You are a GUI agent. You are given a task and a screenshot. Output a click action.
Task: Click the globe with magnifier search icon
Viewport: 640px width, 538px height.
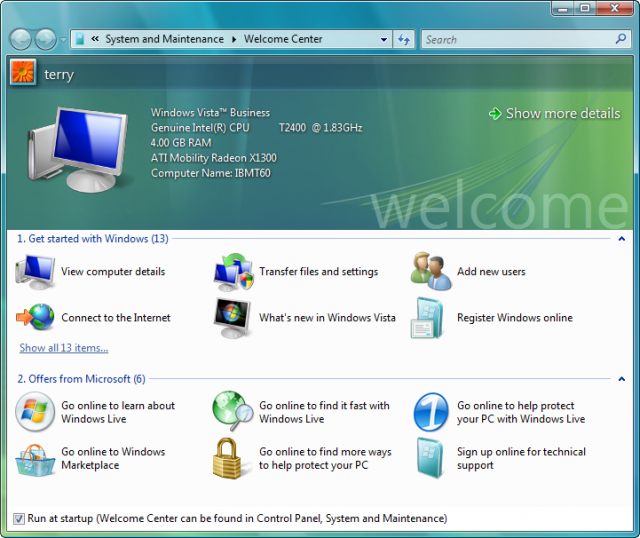(x=233, y=411)
